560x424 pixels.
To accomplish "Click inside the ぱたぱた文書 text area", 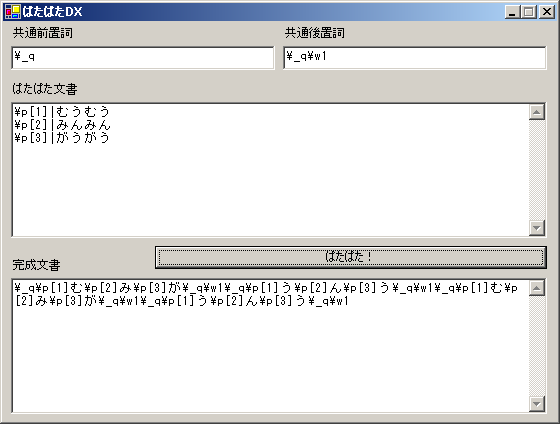I will [x=270, y=170].
